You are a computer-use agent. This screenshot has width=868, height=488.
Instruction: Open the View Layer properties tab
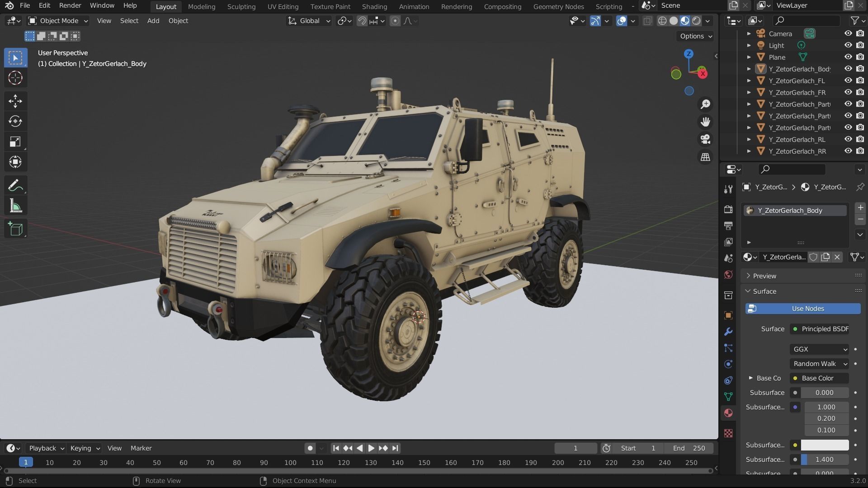click(728, 242)
